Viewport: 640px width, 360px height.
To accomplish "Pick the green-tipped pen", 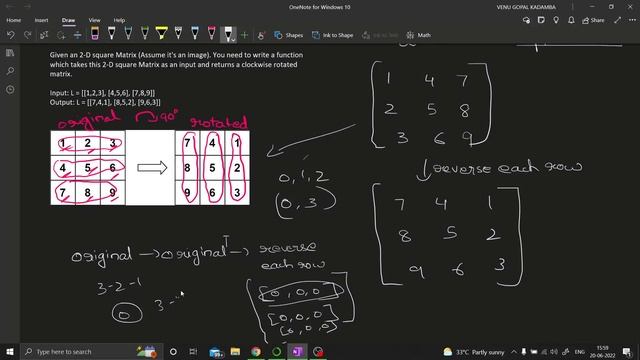I will coord(145,33).
